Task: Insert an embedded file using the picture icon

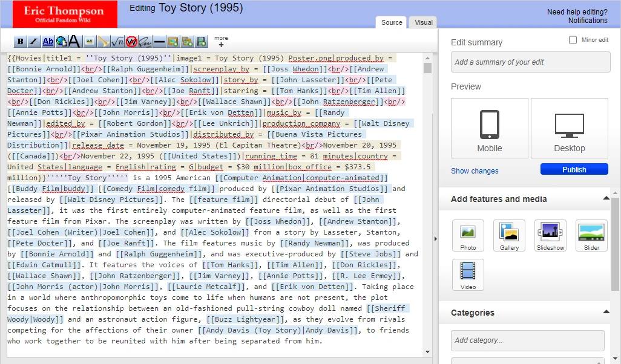Action: click(x=90, y=41)
